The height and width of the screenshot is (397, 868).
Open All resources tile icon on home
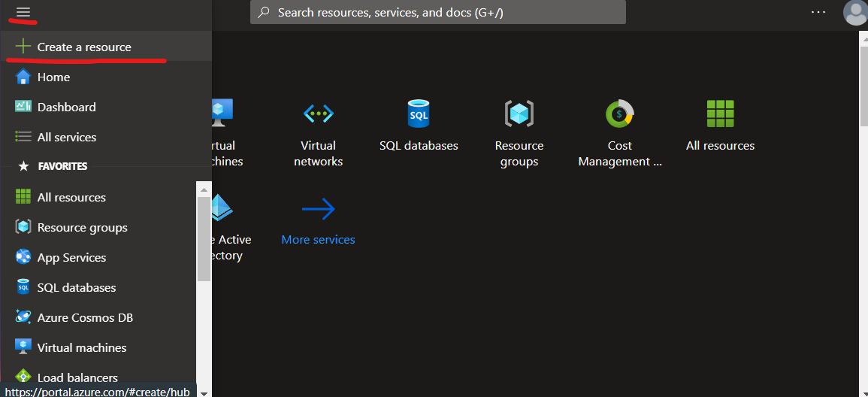[x=720, y=114]
